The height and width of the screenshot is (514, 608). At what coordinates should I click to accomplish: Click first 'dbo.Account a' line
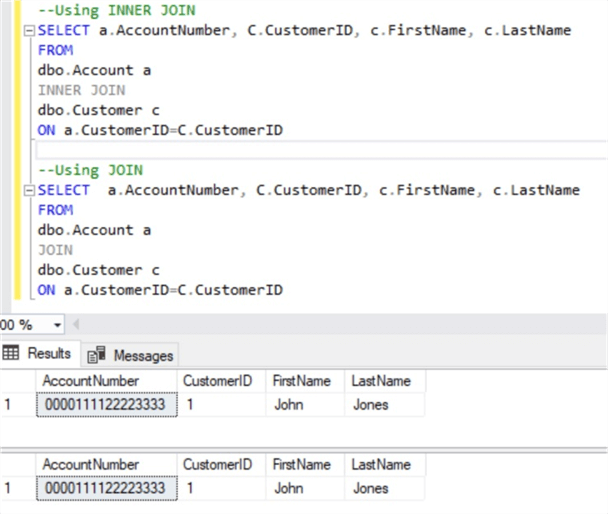(x=94, y=70)
